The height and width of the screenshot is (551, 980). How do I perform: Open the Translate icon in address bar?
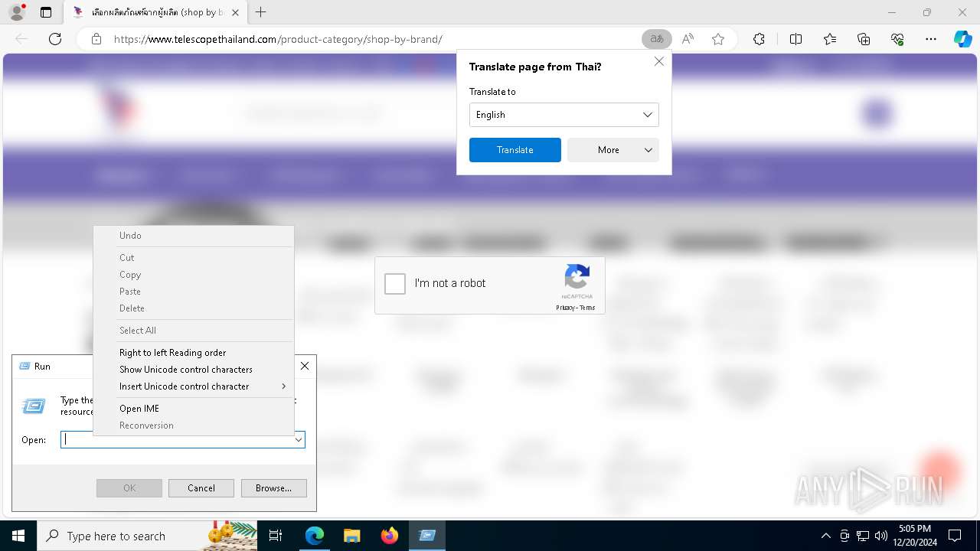pyautogui.click(x=656, y=39)
